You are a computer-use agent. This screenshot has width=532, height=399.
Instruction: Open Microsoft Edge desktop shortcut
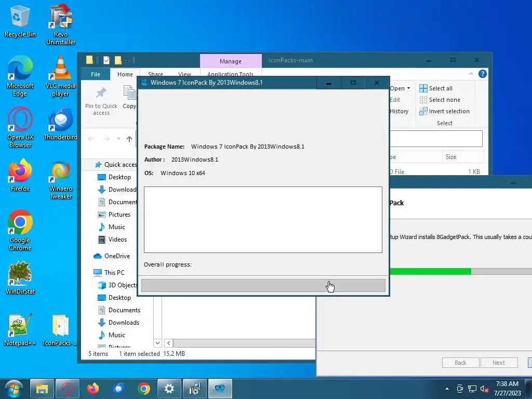tap(20, 76)
